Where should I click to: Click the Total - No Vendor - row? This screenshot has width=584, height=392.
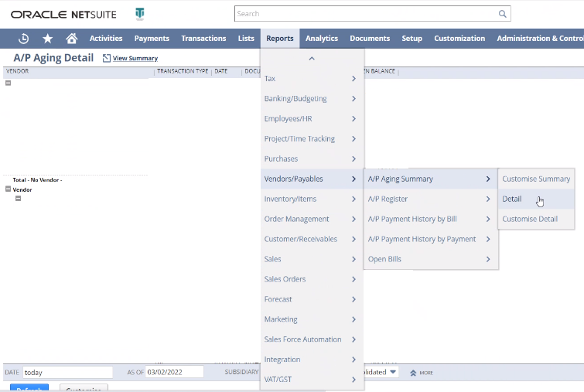[37, 180]
